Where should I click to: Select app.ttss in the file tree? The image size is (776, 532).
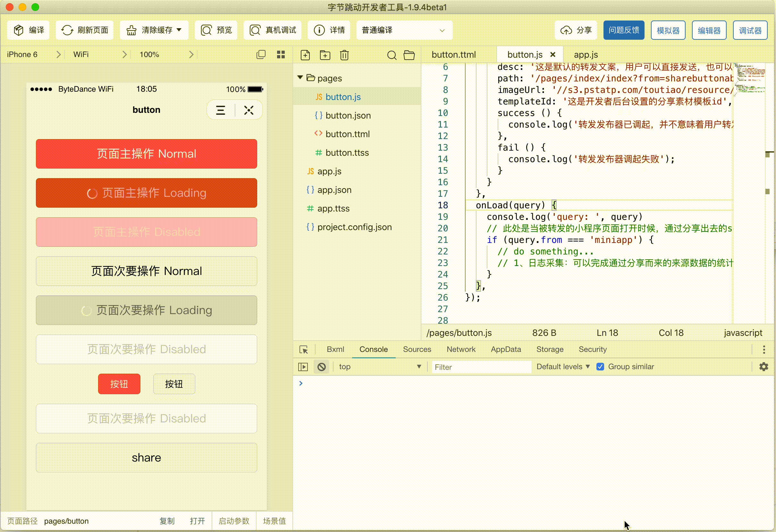point(357,208)
